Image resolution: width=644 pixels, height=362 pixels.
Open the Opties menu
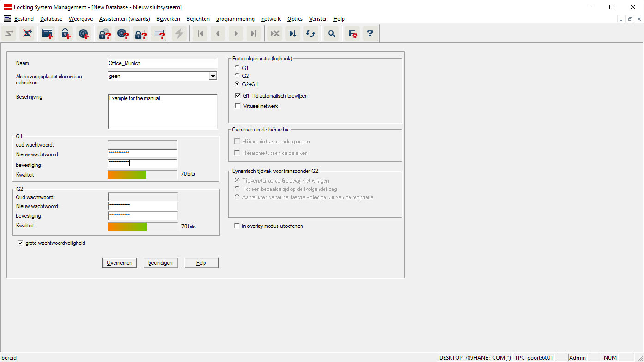pos(295,19)
